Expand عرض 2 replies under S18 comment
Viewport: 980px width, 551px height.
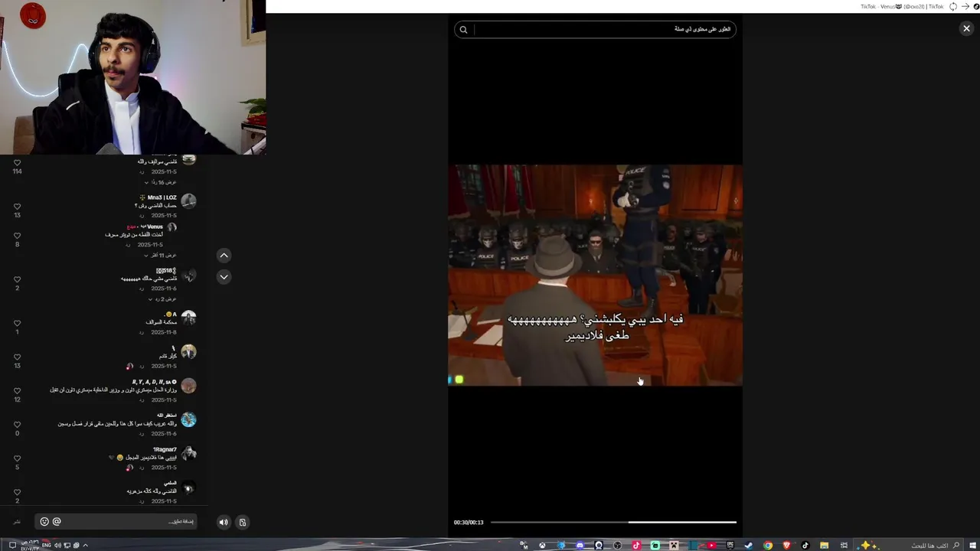162,298
